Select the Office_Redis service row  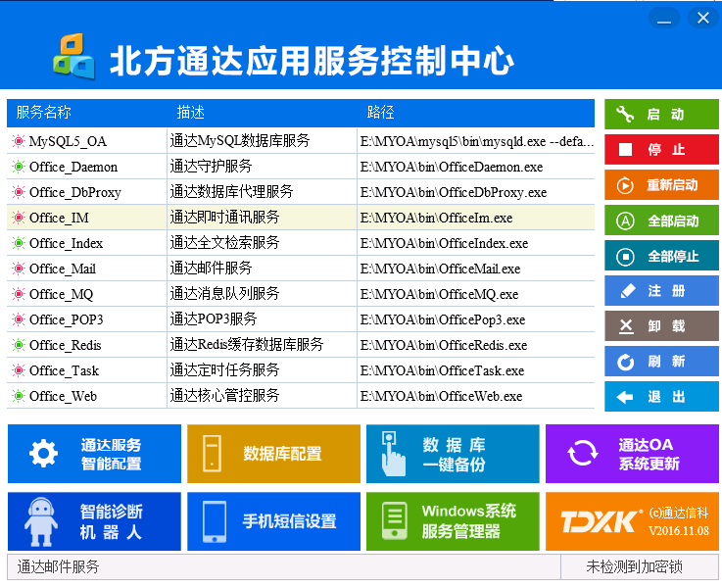pos(301,345)
